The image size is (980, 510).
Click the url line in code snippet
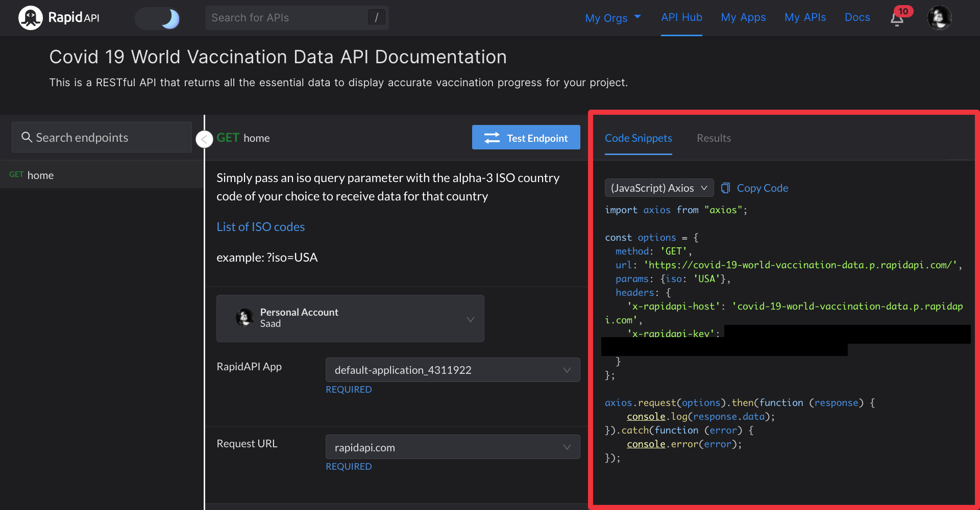click(789, 265)
